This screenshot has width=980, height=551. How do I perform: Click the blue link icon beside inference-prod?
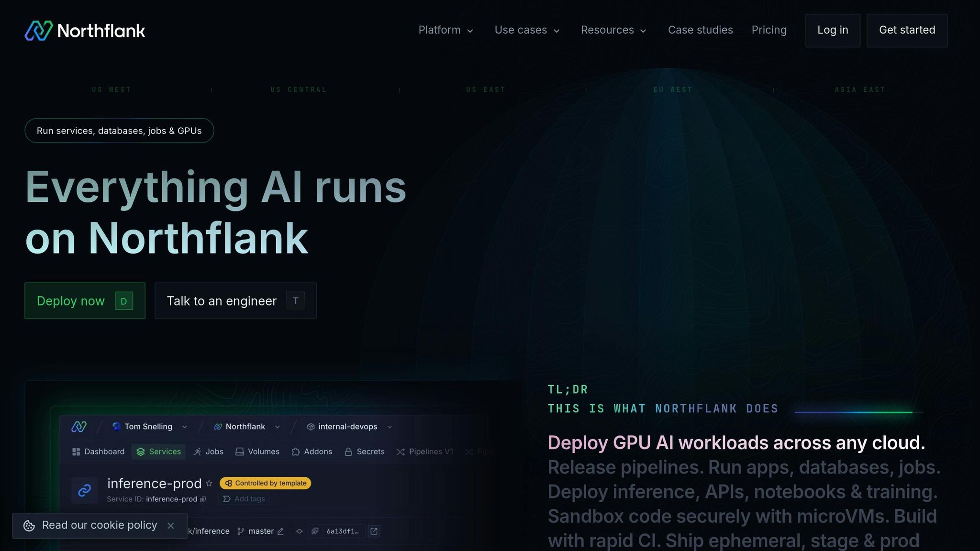click(85, 490)
